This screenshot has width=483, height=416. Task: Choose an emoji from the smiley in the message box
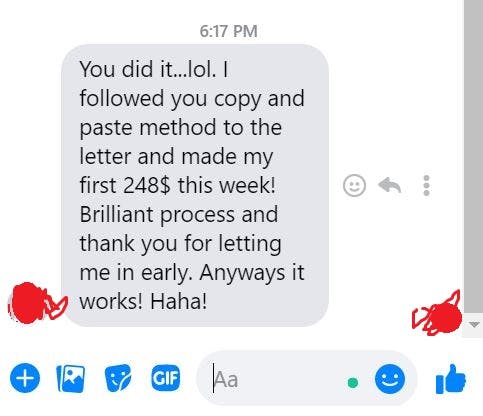click(x=390, y=379)
